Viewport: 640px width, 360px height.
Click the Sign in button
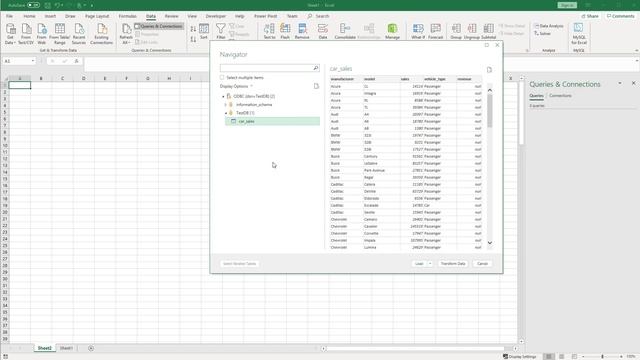coord(567,5)
